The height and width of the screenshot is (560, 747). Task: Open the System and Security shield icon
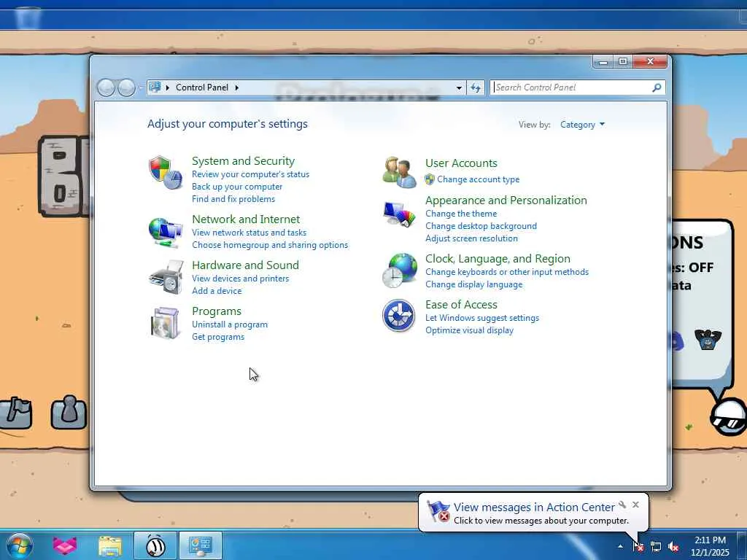pyautogui.click(x=166, y=172)
